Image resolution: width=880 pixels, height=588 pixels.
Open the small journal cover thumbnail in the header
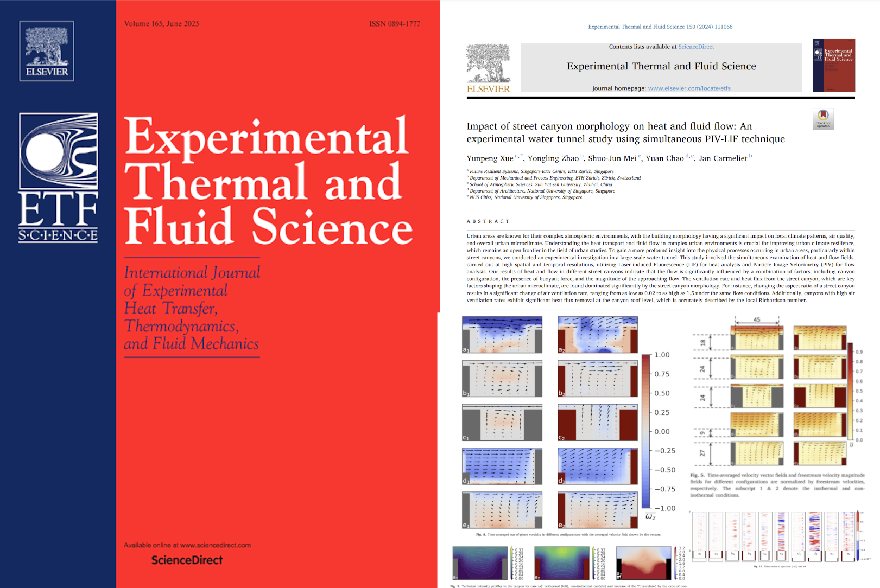click(834, 65)
